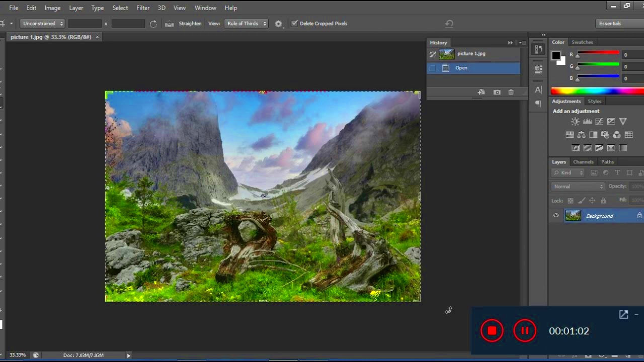This screenshot has width=644, height=362.
Task: Add a Color Balance adjustment
Action: pyautogui.click(x=581, y=135)
